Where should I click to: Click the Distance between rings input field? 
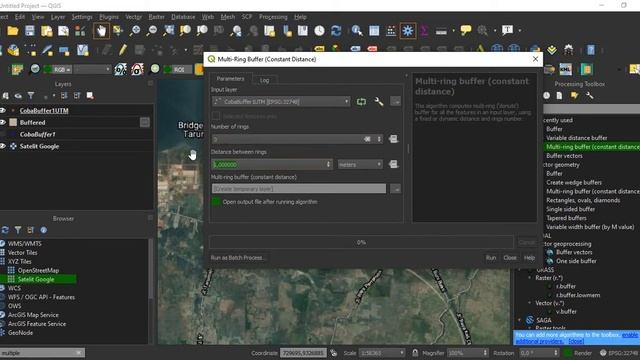click(x=272, y=164)
